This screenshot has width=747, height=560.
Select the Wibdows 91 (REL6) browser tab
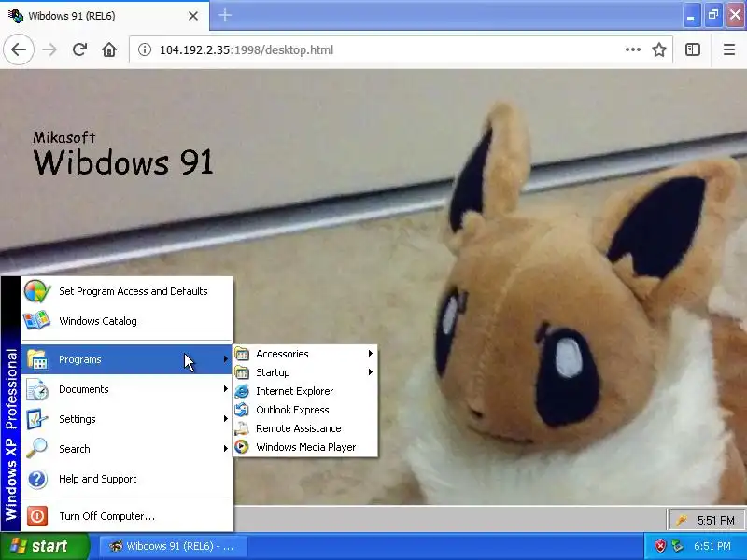(x=105, y=16)
